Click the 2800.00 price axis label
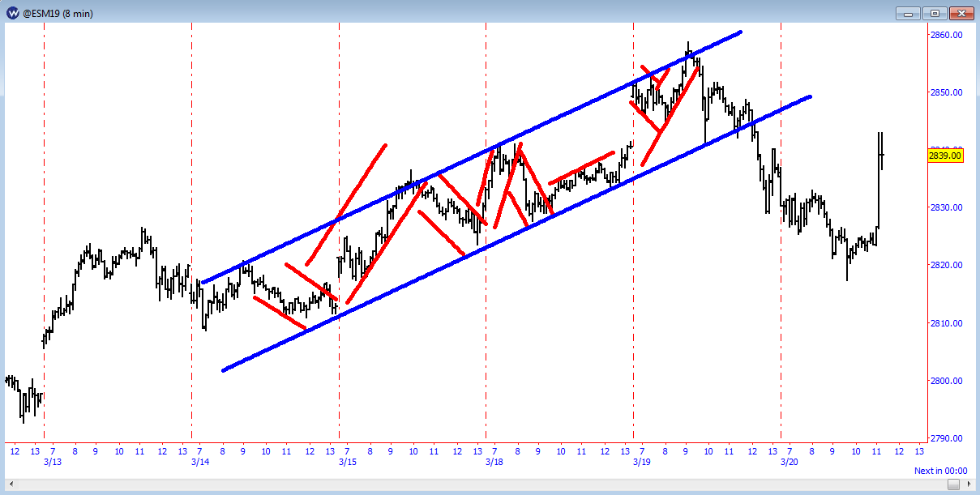 [946, 381]
